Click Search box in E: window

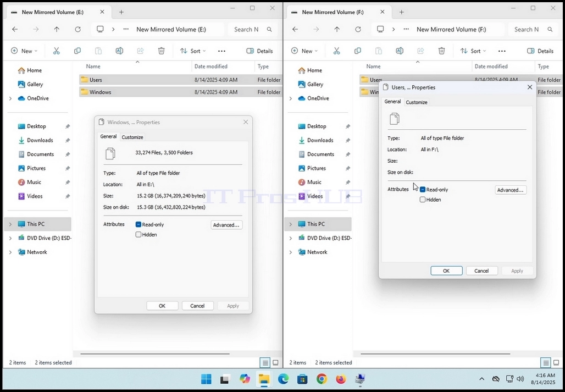click(x=252, y=30)
